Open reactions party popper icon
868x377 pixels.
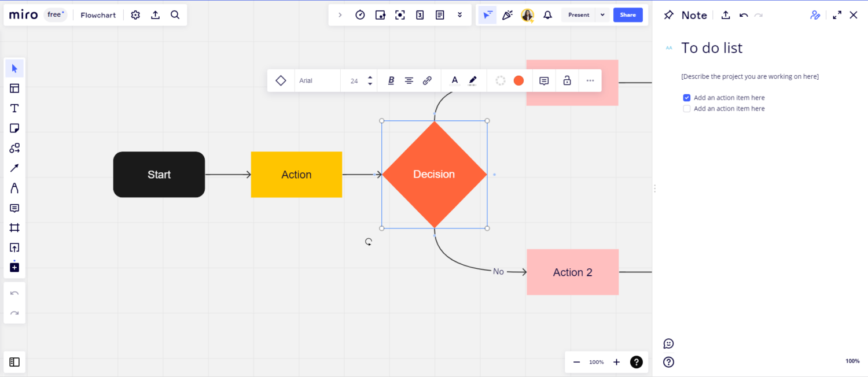507,15
